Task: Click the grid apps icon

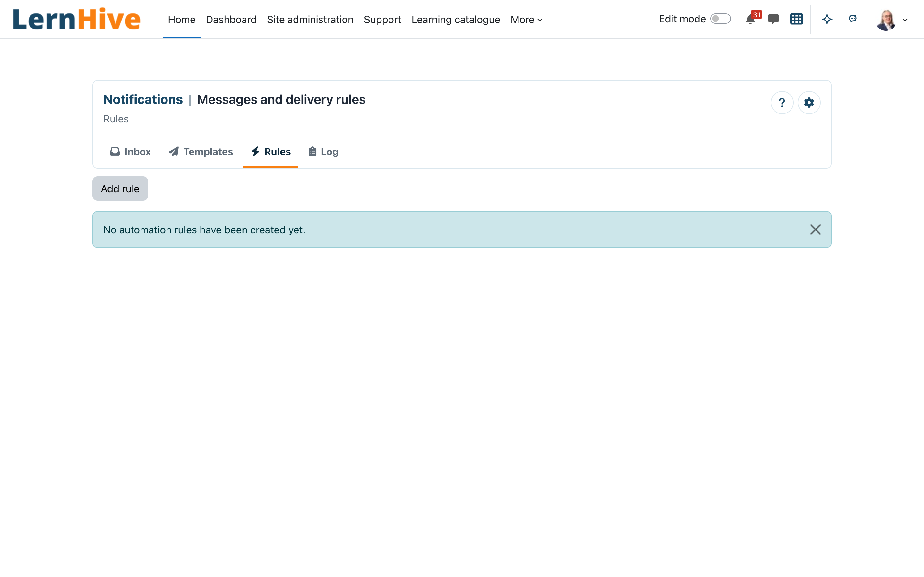Action: coord(797,19)
